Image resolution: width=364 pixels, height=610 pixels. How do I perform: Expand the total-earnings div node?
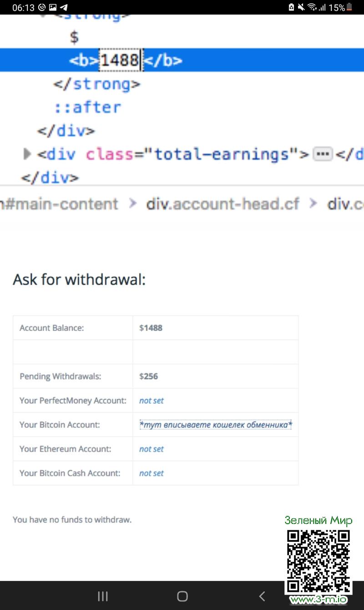27,154
